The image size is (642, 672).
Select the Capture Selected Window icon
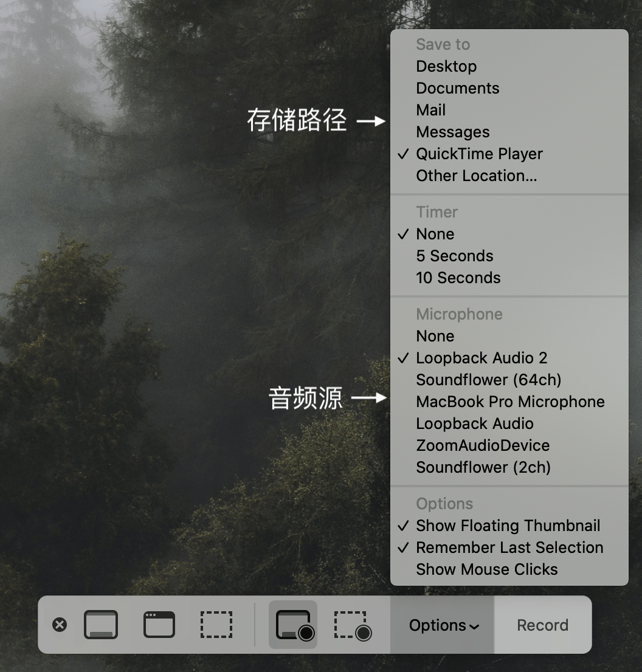point(159,625)
